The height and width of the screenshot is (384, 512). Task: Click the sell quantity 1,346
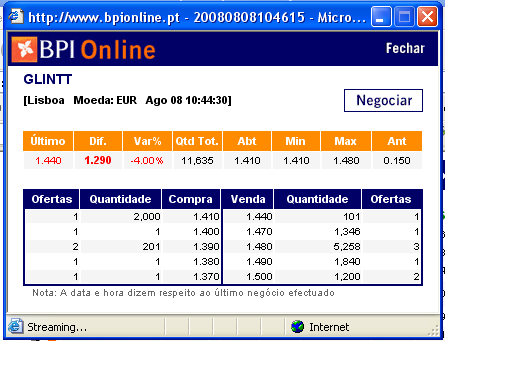347,232
